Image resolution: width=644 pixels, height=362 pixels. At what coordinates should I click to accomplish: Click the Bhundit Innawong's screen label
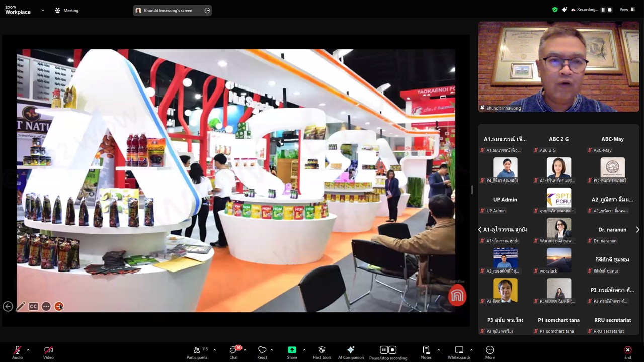coord(168,10)
